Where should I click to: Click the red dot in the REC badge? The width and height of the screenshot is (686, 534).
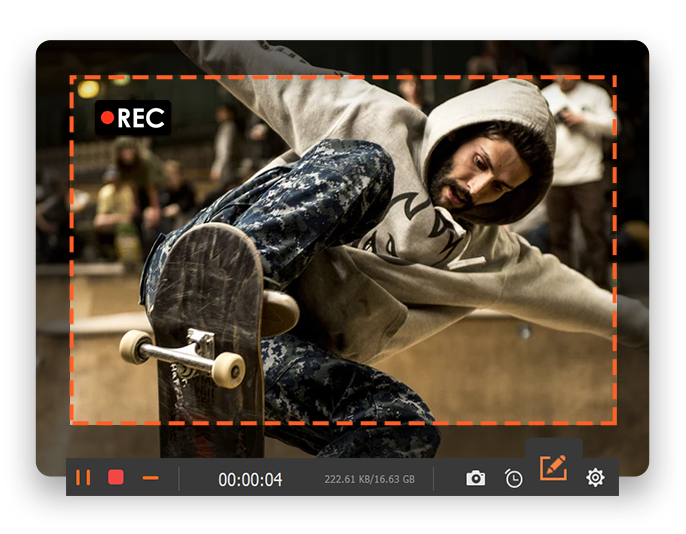point(108,118)
